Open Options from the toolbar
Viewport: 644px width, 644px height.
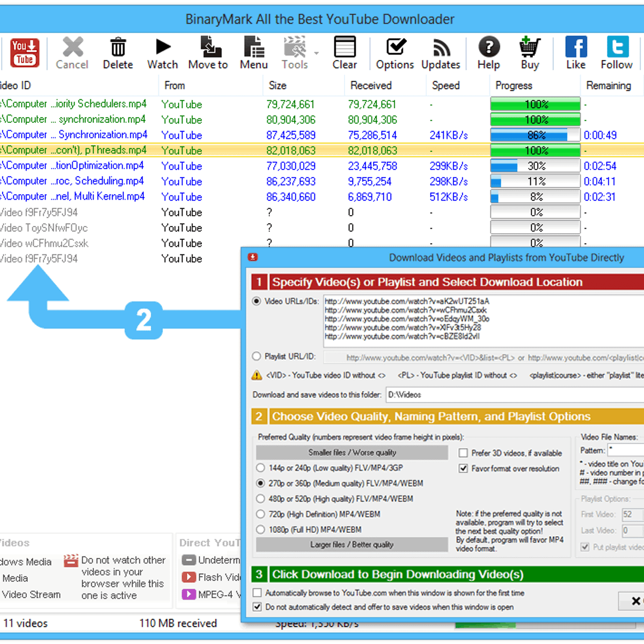tap(395, 53)
